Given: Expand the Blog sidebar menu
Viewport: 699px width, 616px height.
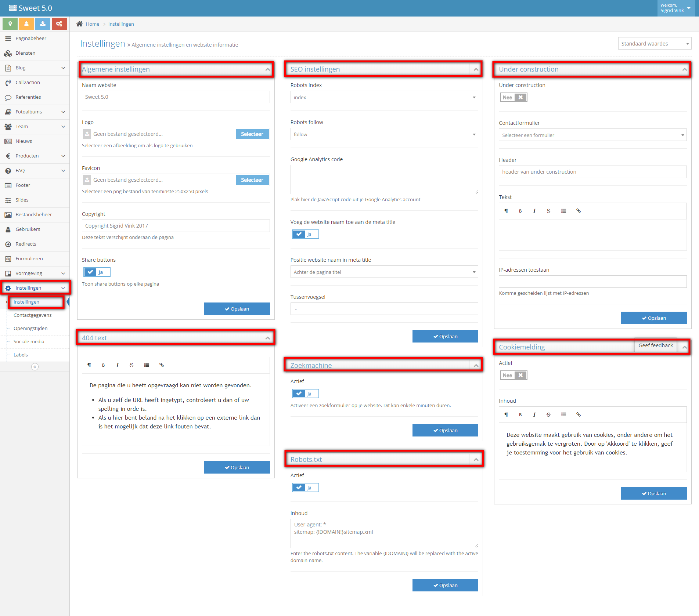Looking at the screenshot, I should 35,68.
